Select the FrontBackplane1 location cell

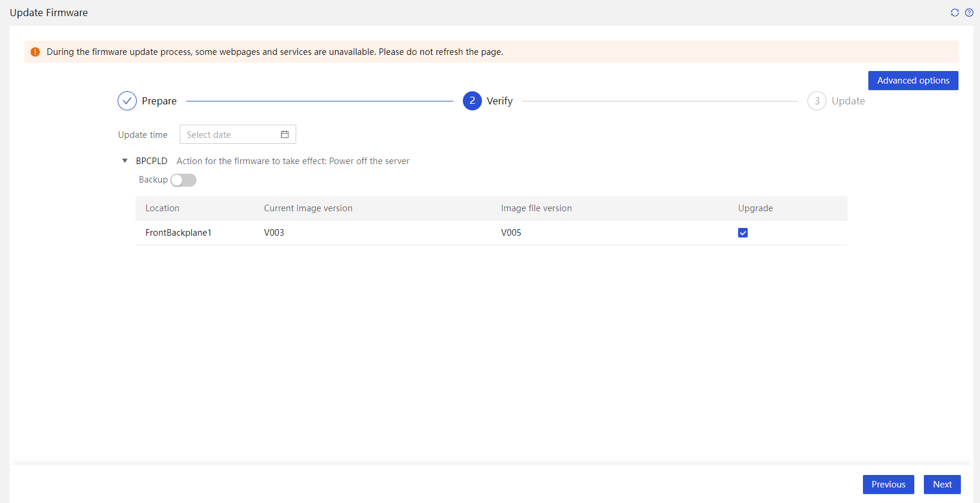(x=179, y=233)
